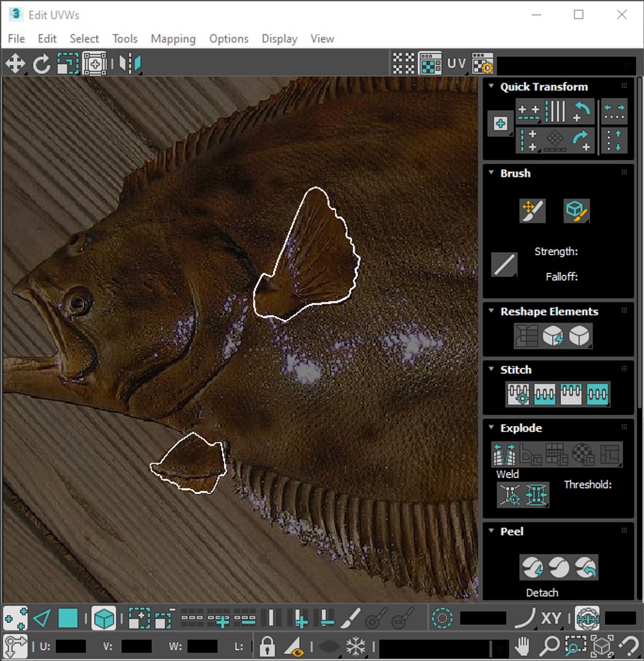Click Align Horizontally to Pivot icon

pyautogui.click(x=528, y=112)
